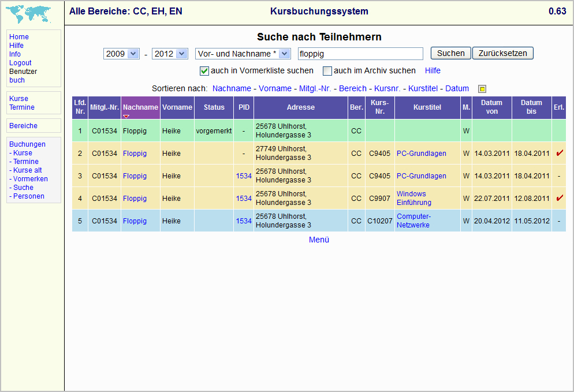Click course number C9907 cell
This screenshot has width=574, height=392.
coord(379,199)
